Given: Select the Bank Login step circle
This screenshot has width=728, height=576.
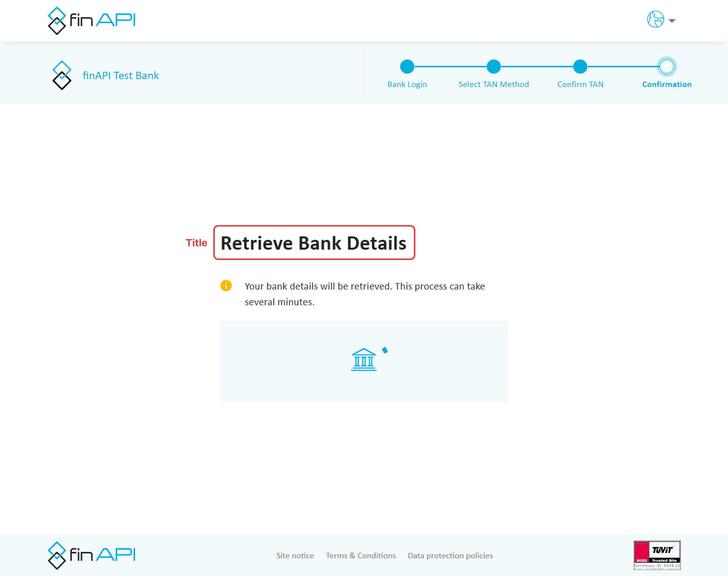Looking at the screenshot, I should coord(407,66).
